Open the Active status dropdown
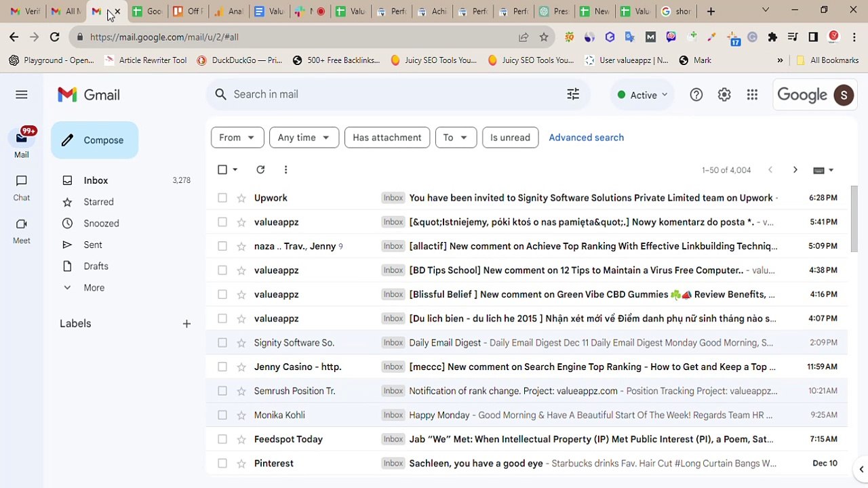 coord(642,95)
